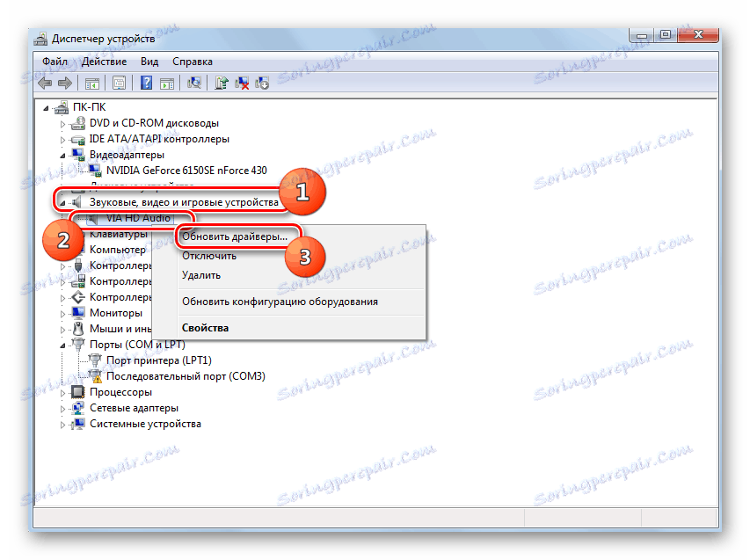Click the IDE ATA/ATAPI контроллеры icon
Screen dimensions: 750x560
pyautogui.click(x=78, y=139)
